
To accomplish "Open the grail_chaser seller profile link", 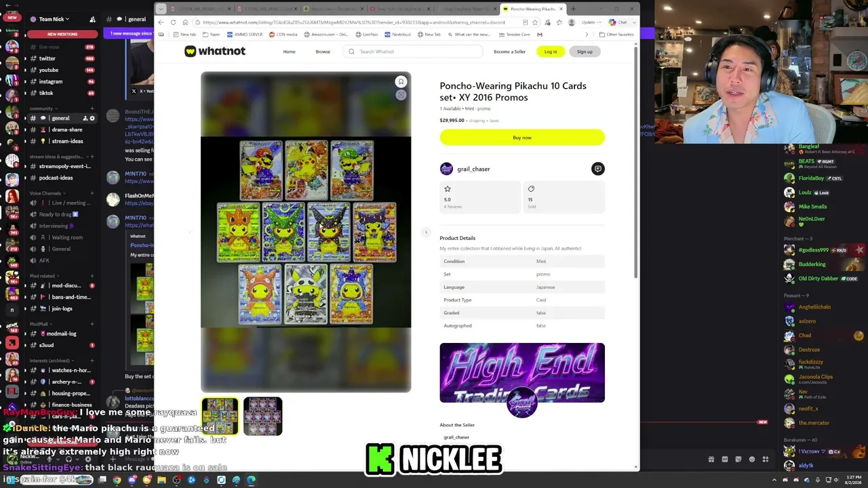I will 473,169.
